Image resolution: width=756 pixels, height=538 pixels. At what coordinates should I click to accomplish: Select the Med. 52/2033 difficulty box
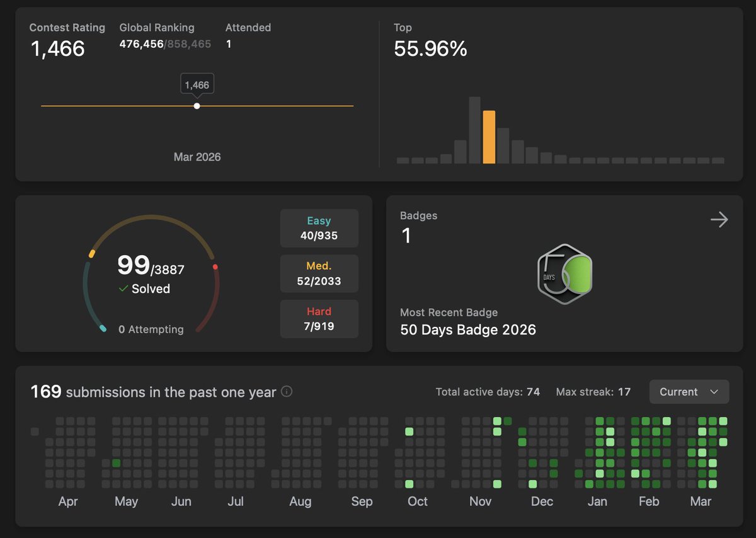[319, 274]
